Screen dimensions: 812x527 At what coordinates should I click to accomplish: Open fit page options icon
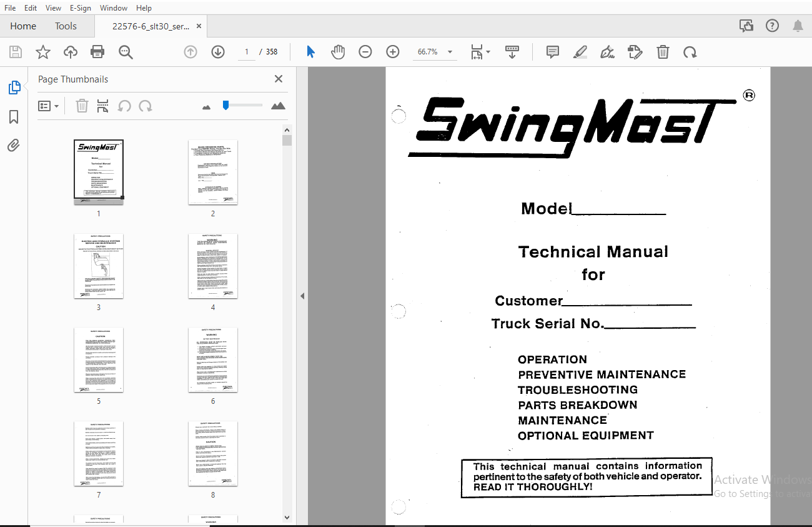click(480, 52)
